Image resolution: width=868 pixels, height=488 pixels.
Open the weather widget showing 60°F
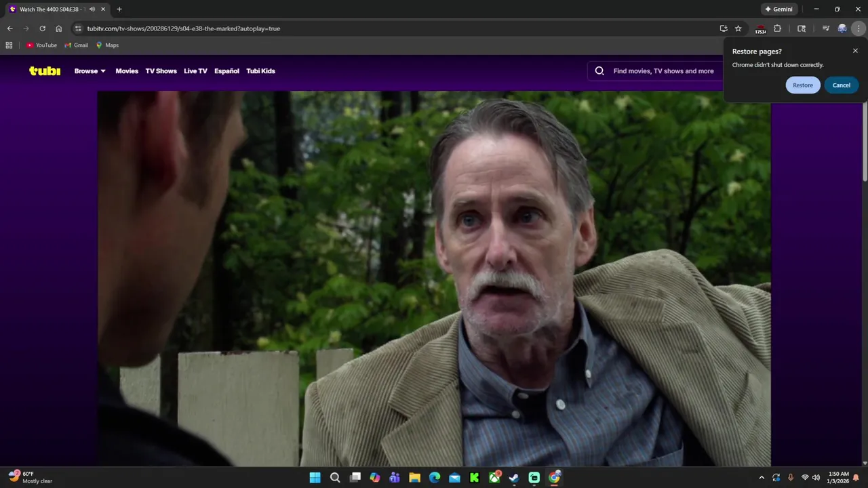[x=31, y=477]
